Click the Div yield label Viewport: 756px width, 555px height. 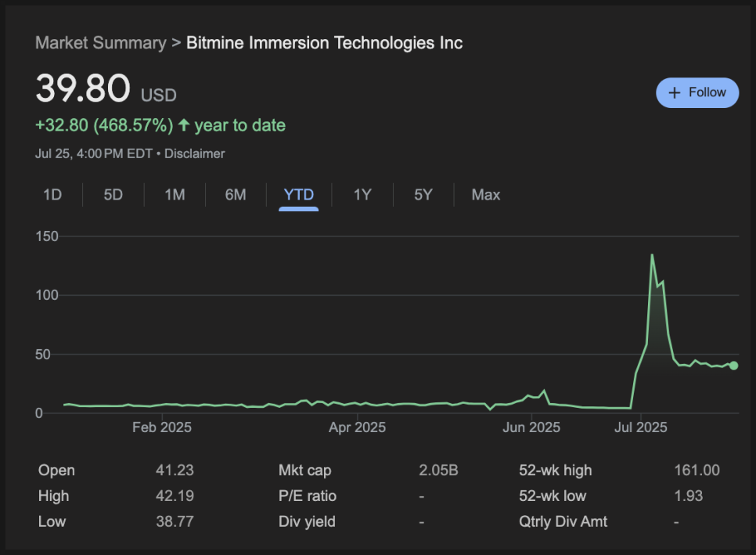[x=307, y=521]
